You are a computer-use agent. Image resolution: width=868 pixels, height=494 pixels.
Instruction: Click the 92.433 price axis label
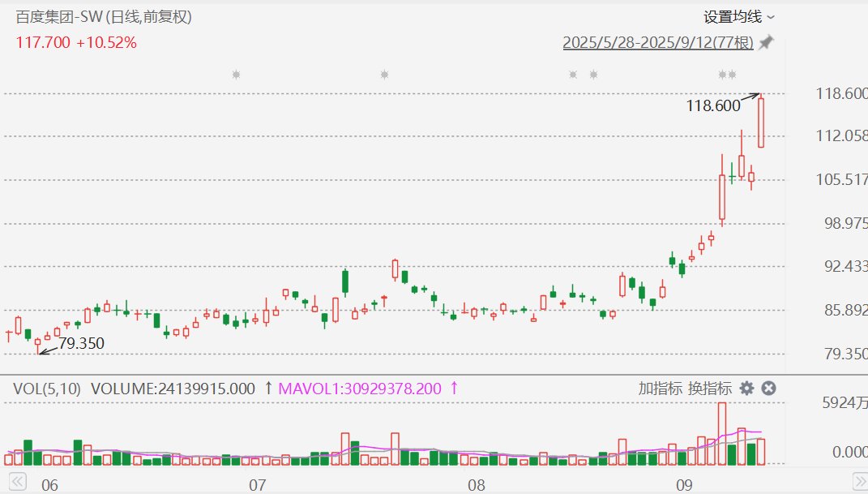click(x=845, y=266)
